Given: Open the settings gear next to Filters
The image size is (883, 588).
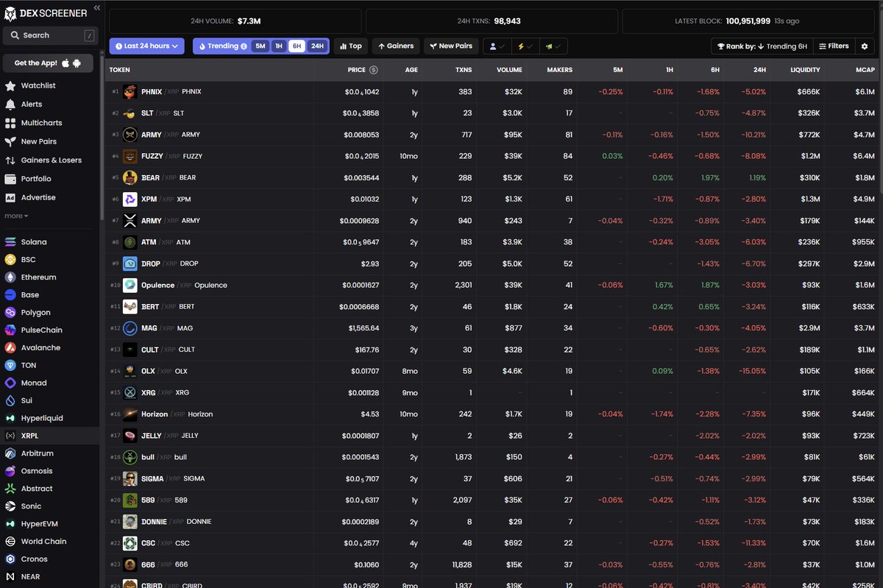Looking at the screenshot, I should (865, 46).
